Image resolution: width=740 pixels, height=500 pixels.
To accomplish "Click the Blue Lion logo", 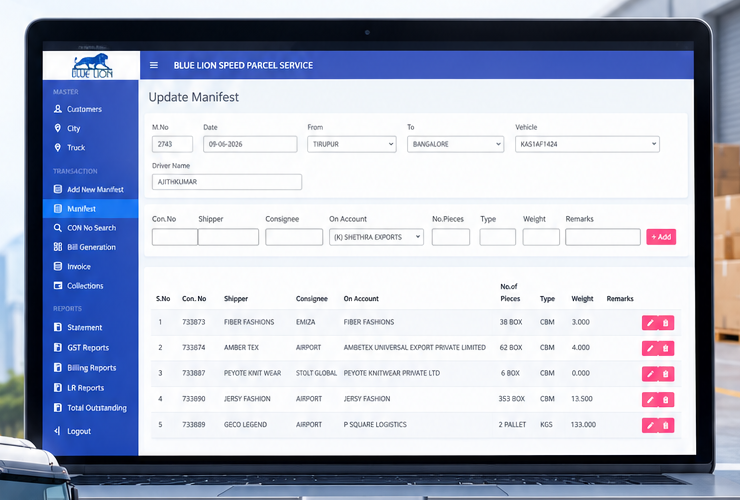I will [92, 66].
